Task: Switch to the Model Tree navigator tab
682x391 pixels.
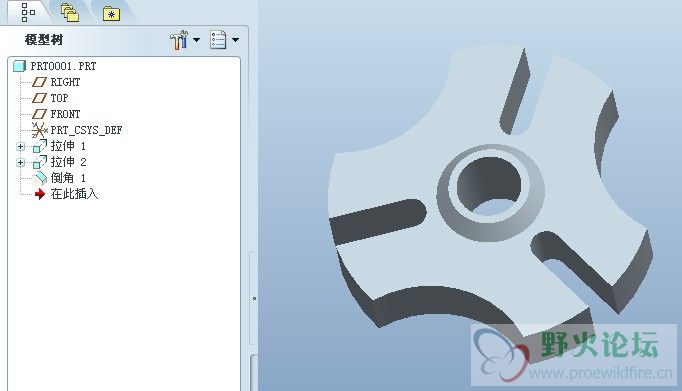Action: coord(27,12)
